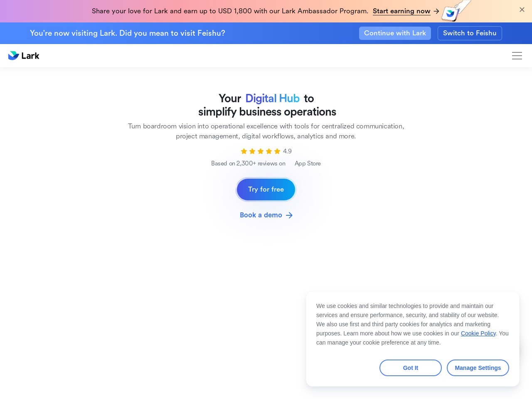This screenshot has width=532, height=399.
Task: Open cookie Manage Settings
Action: [x=478, y=368]
